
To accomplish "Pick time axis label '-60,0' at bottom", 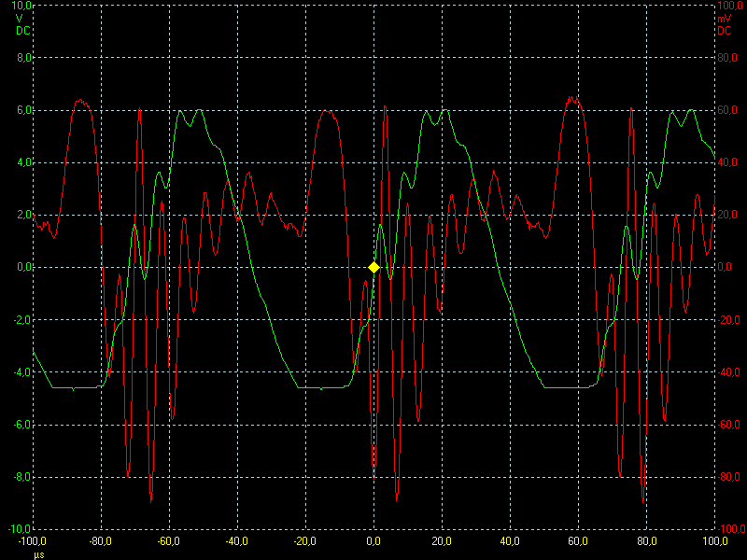I will tap(169, 541).
